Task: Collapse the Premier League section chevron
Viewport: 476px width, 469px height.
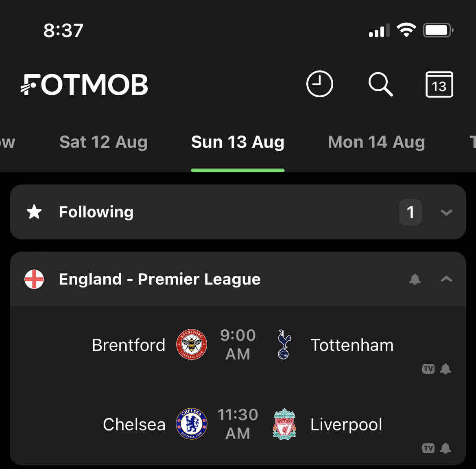Action: click(446, 279)
